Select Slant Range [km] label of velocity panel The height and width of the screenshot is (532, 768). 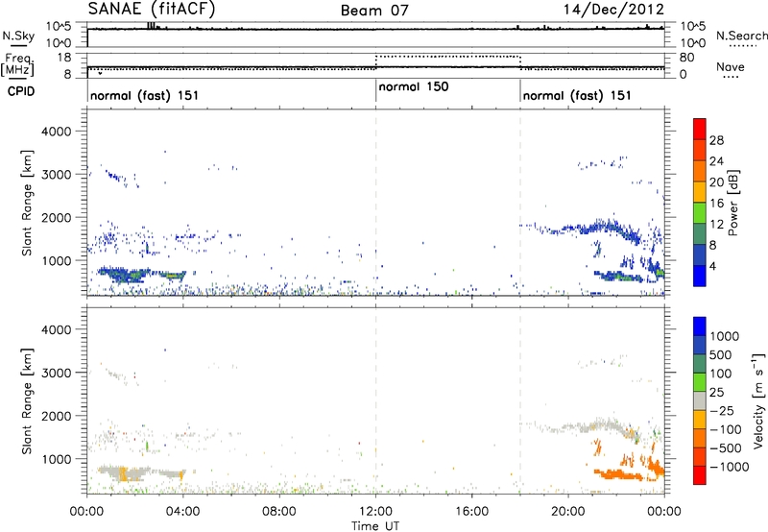coord(27,400)
